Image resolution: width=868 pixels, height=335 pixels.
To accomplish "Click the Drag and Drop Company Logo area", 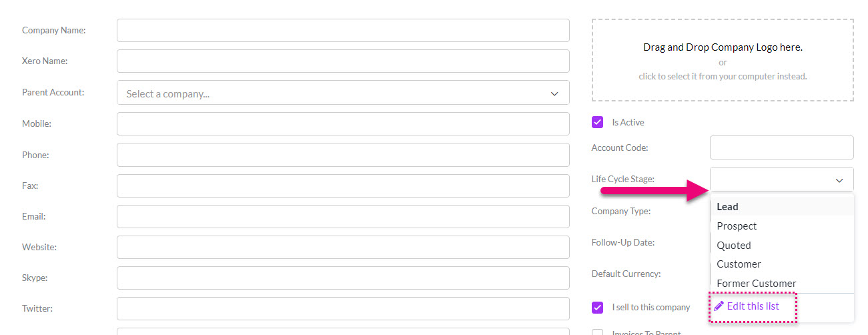I will [723, 60].
